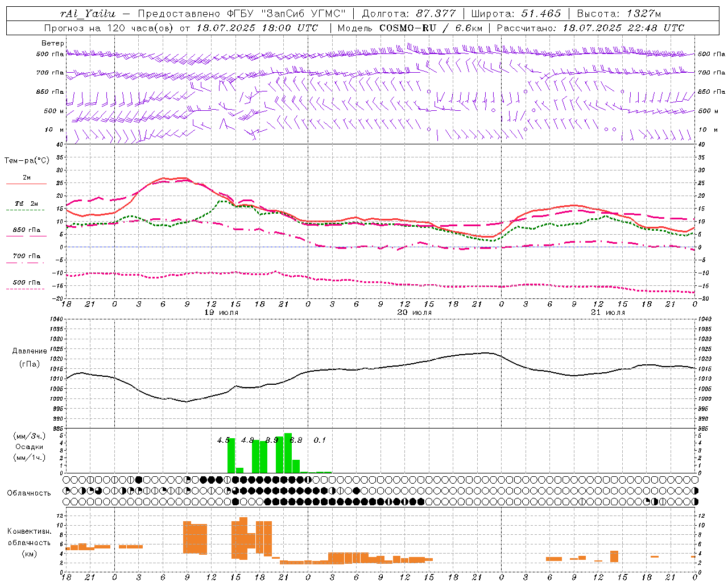
Task: Click the 700 гПа temperature legend label
Action: coord(27,256)
